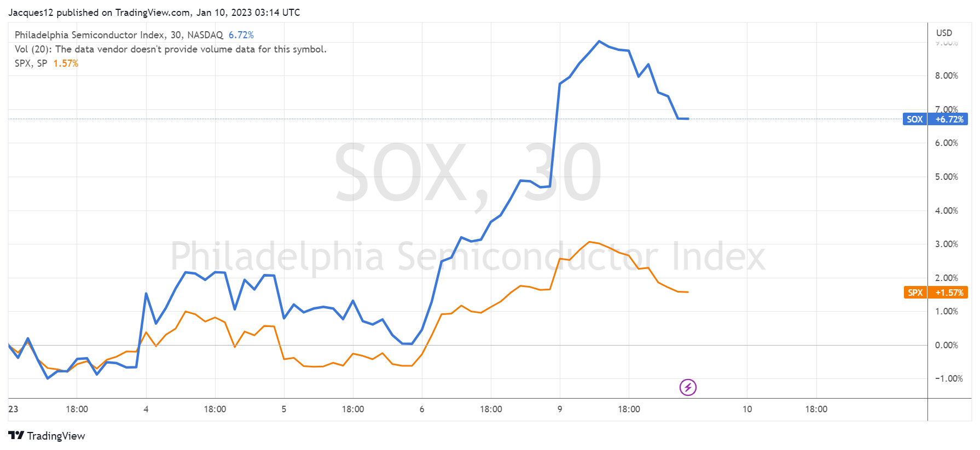Image resolution: width=980 pixels, height=450 pixels.
Task: Click the orange SPX axis tag
Action: tap(915, 293)
